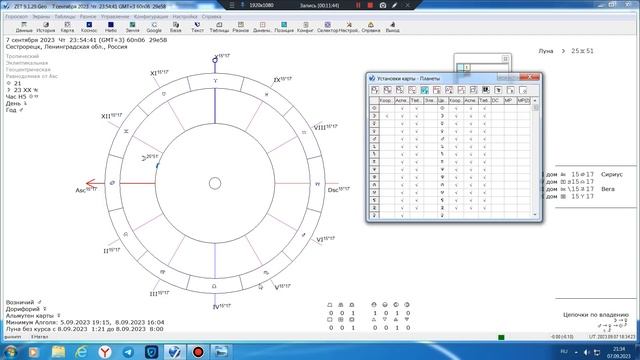Open the Настрой. settings icon
This screenshot has width=640, height=360.
[349, 27]
